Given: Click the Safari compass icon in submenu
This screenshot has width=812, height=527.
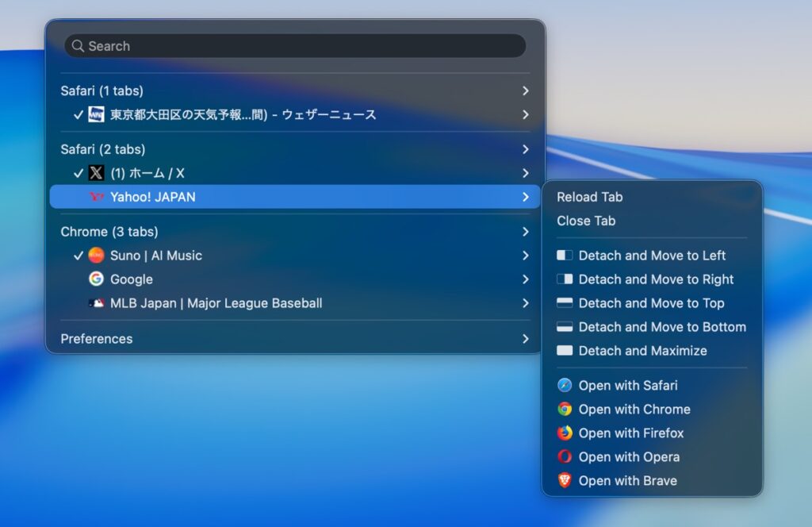Looking at the screenshot, I should (565, 386).
